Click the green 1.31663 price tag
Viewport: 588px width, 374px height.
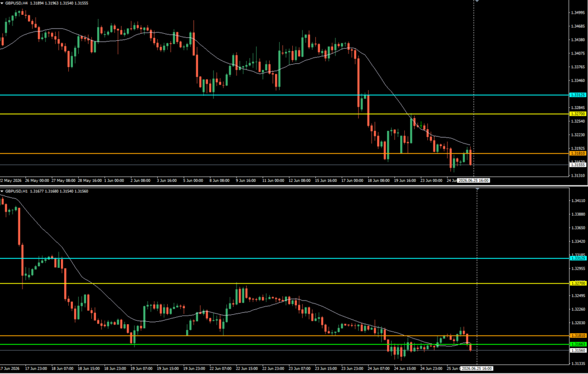(x=578, y=344)
